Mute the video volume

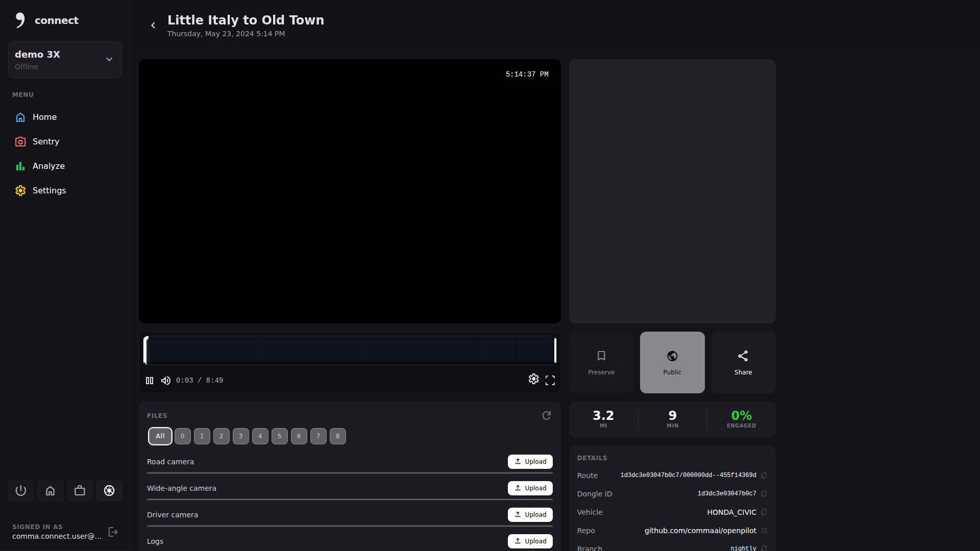click(166, 381)
